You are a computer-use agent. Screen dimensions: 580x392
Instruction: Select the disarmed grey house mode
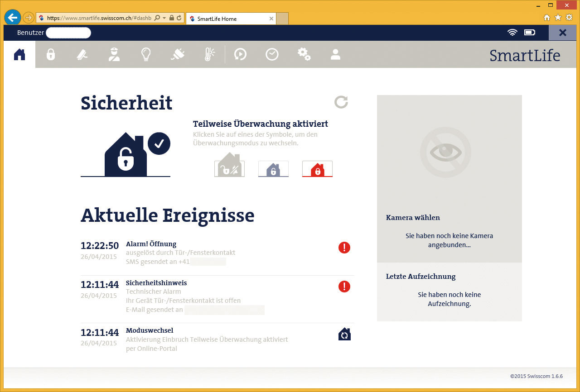(229, 165)
